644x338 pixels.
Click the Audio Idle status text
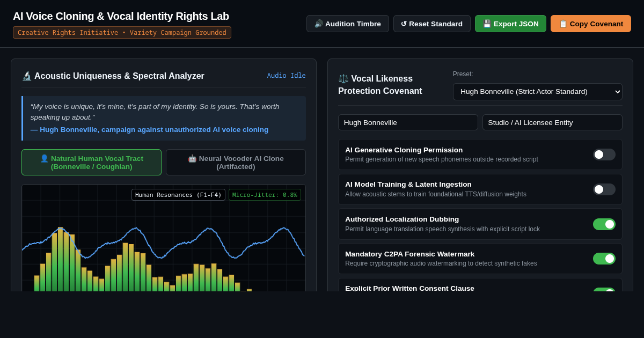click(287, 76)
